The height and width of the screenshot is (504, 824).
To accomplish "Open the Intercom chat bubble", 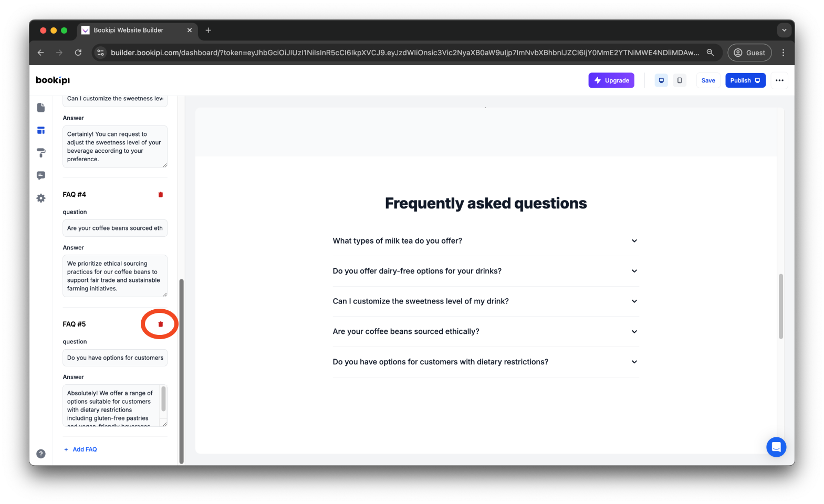I will coord(776,447).
